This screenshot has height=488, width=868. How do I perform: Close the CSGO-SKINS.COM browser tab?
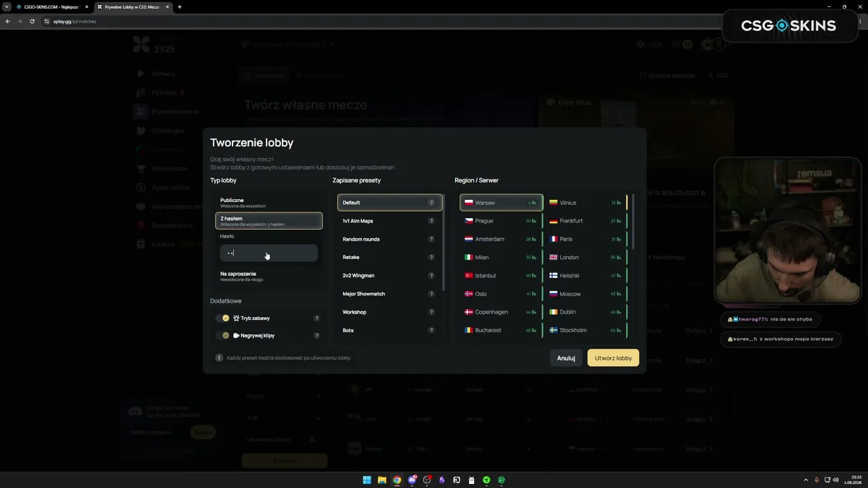[87, 7]
